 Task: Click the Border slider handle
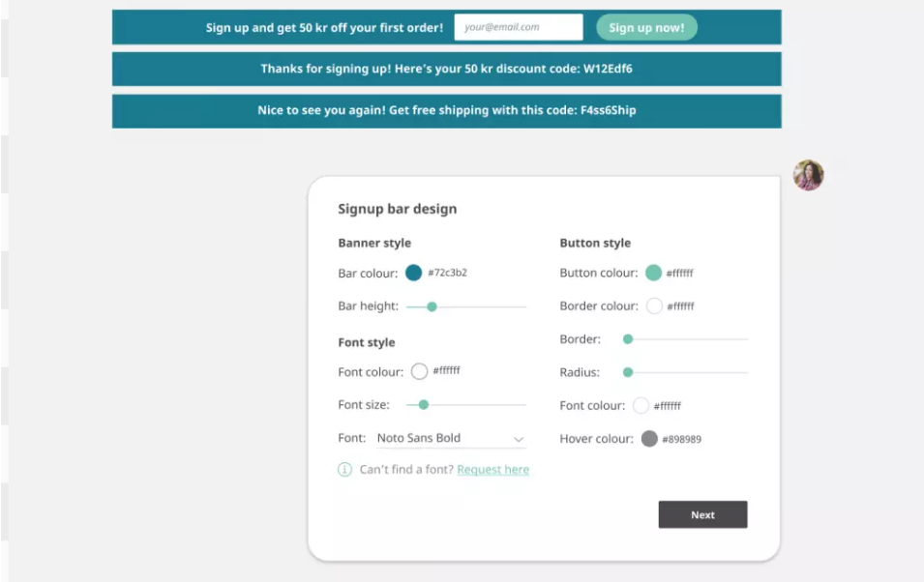[x=628, y=339]
